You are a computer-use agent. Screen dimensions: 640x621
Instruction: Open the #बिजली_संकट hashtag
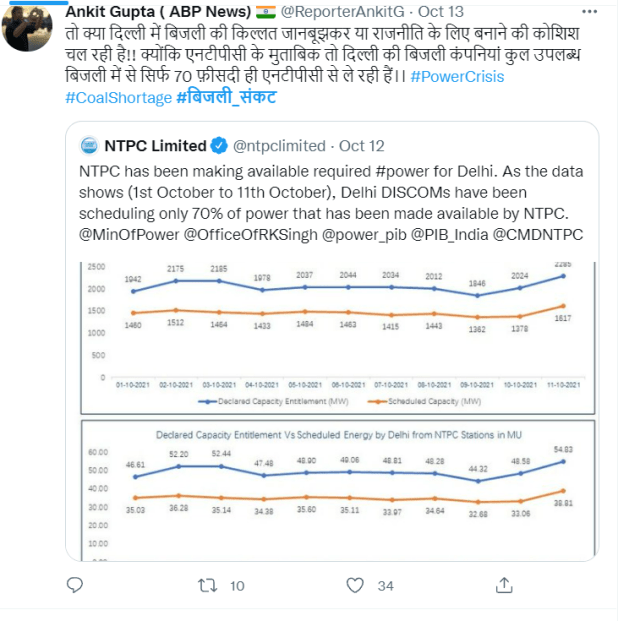click(x=226, y=98)
